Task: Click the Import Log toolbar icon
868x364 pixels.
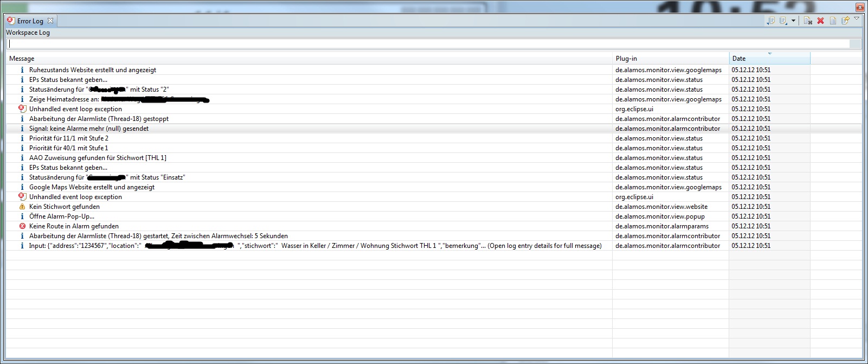Action: point(783,21)
